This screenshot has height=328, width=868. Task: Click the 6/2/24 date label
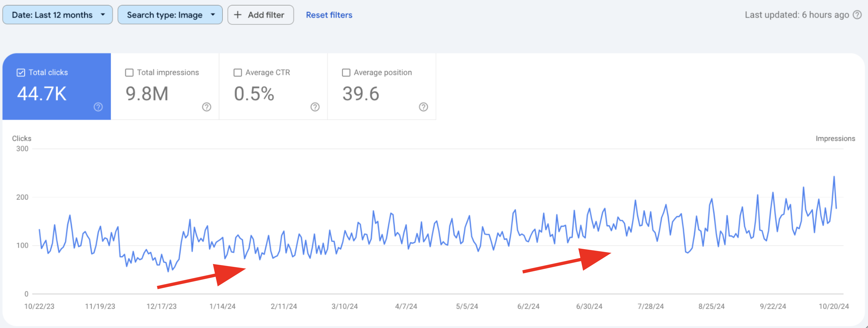528,306
